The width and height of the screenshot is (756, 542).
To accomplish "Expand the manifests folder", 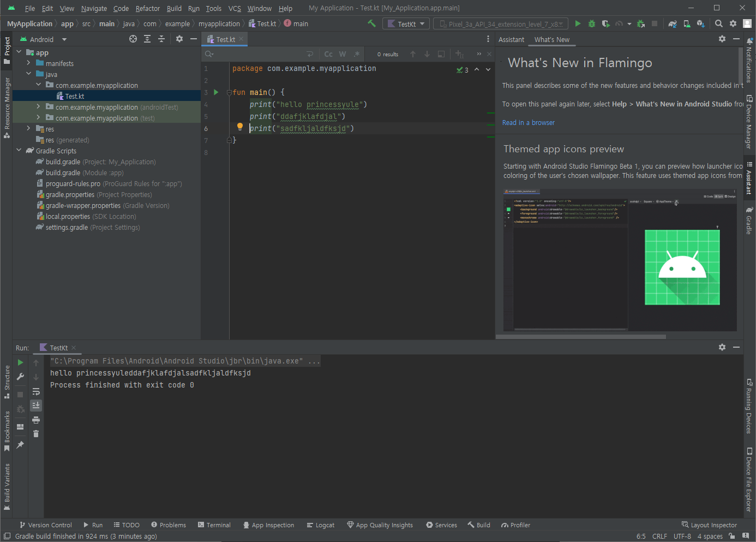I will point(29,63).
